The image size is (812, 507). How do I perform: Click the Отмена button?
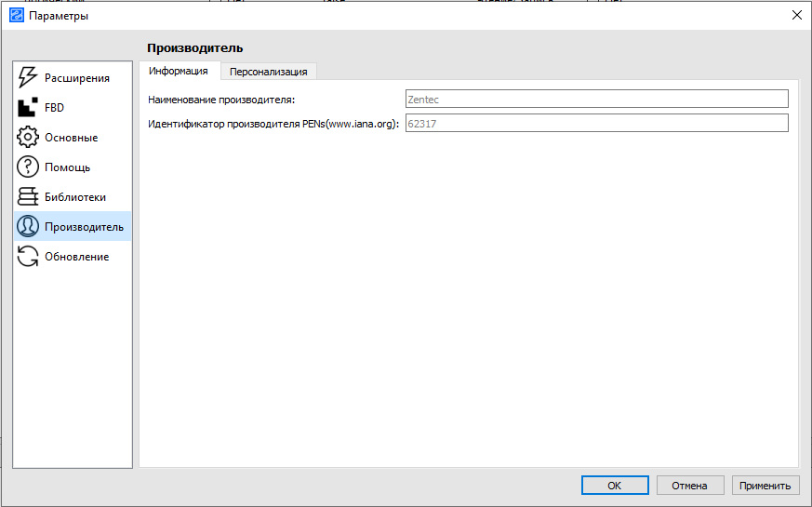[690, 486]
